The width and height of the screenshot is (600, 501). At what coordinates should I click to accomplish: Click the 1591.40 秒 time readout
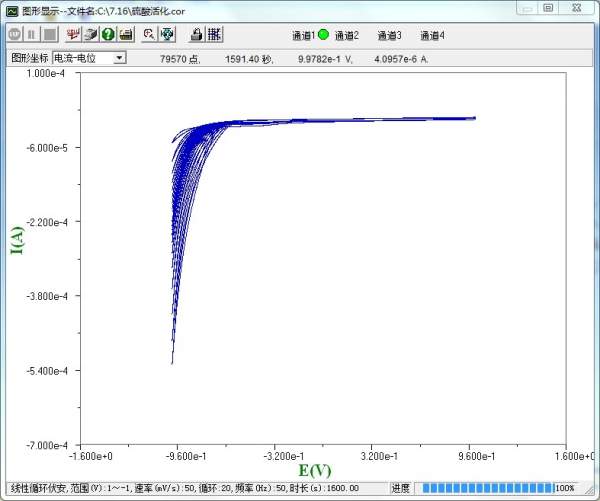(249, 59)
